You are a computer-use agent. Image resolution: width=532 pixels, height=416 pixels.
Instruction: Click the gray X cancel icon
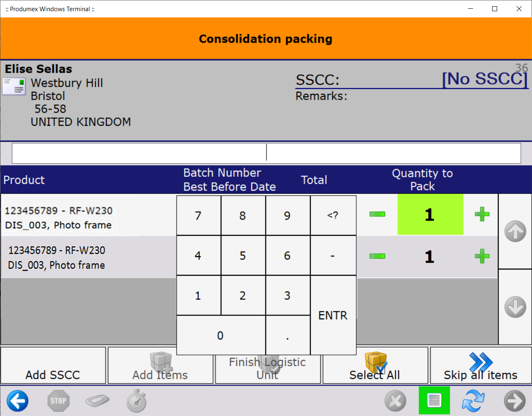(395, 401)
